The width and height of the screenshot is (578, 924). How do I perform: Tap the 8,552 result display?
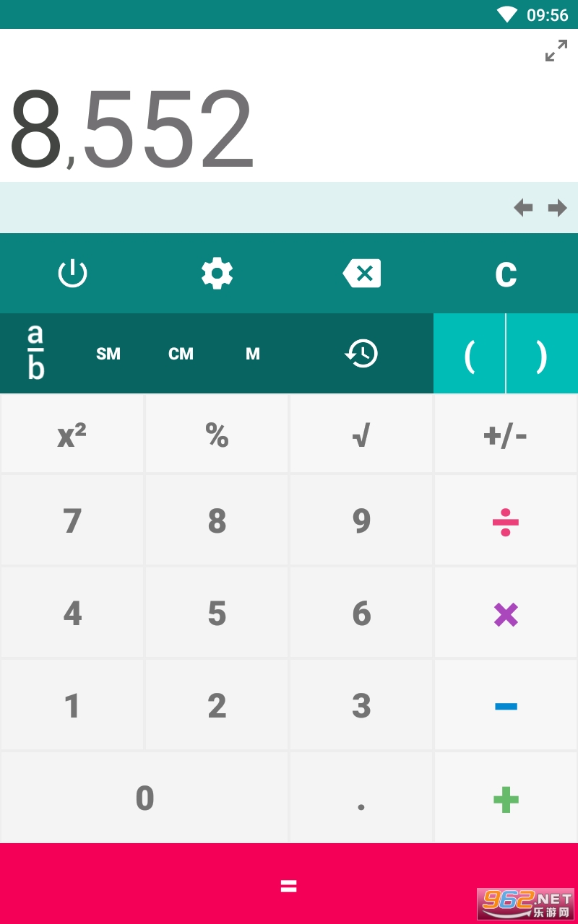132,130
